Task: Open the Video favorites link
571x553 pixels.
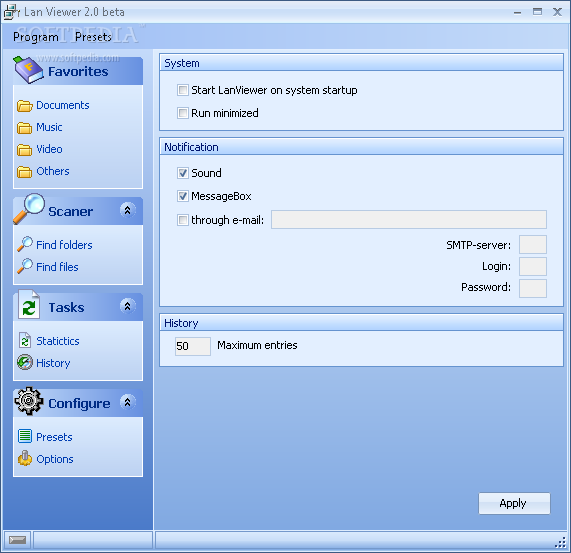Action: pos(49,149)
